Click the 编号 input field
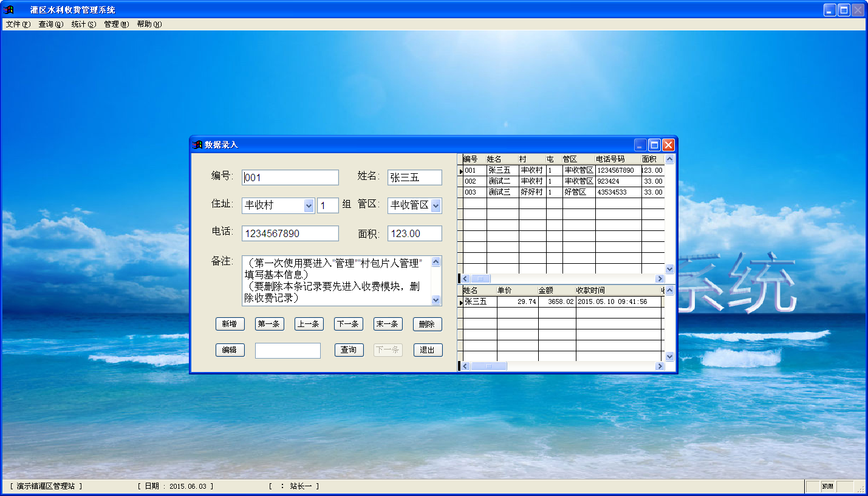The image size is (868, 496). pos(290,177)
